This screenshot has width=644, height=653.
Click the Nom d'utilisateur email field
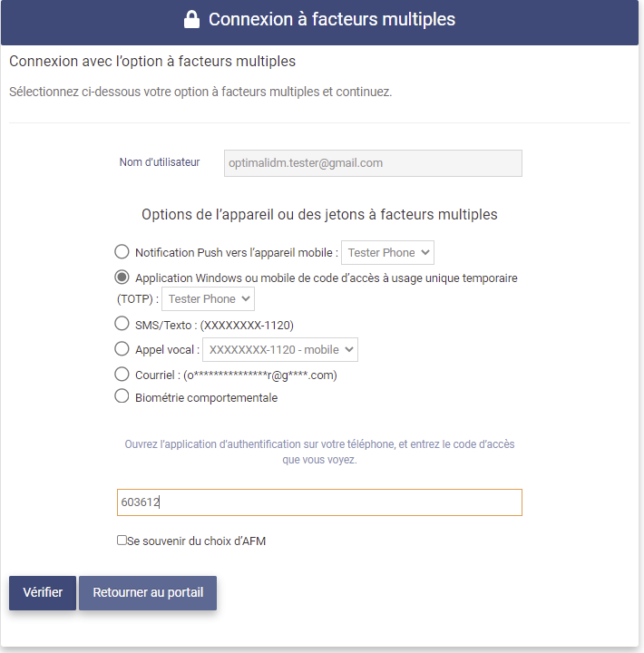point(373,163)
